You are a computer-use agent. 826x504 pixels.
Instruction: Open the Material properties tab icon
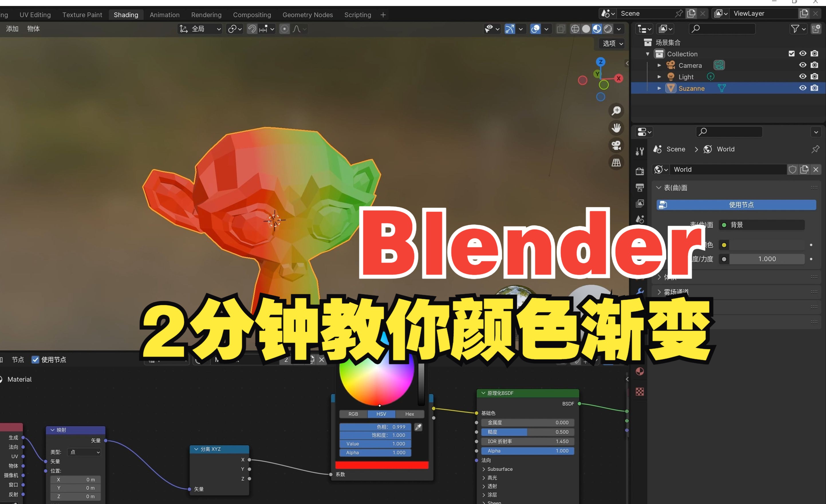pyautogui.click(x=640, y=372)
